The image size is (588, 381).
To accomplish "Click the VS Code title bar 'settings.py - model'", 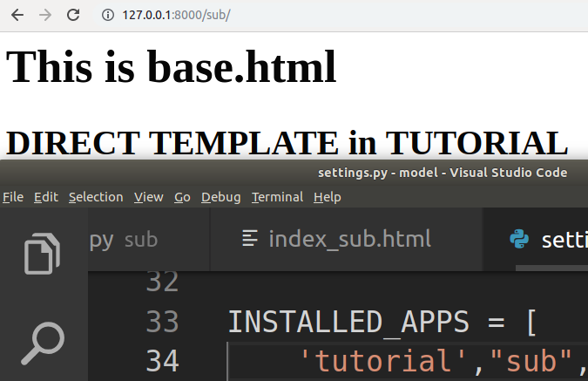I will (443, 173).
